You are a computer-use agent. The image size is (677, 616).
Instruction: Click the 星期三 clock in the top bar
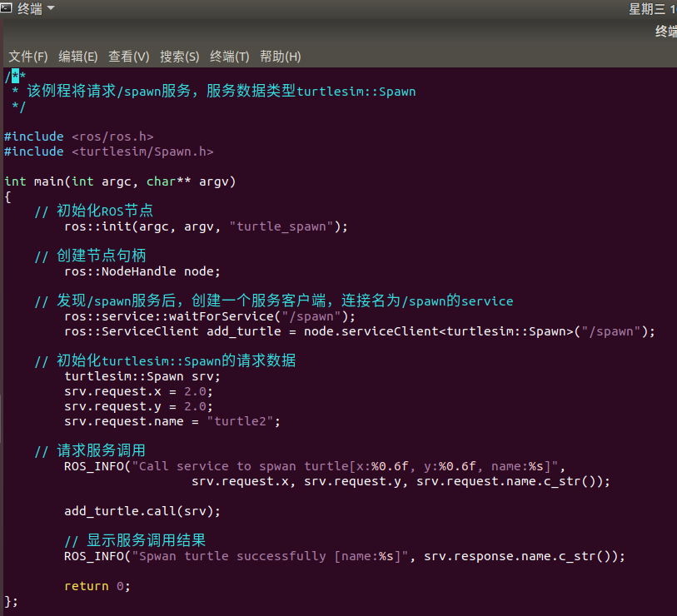652,8
